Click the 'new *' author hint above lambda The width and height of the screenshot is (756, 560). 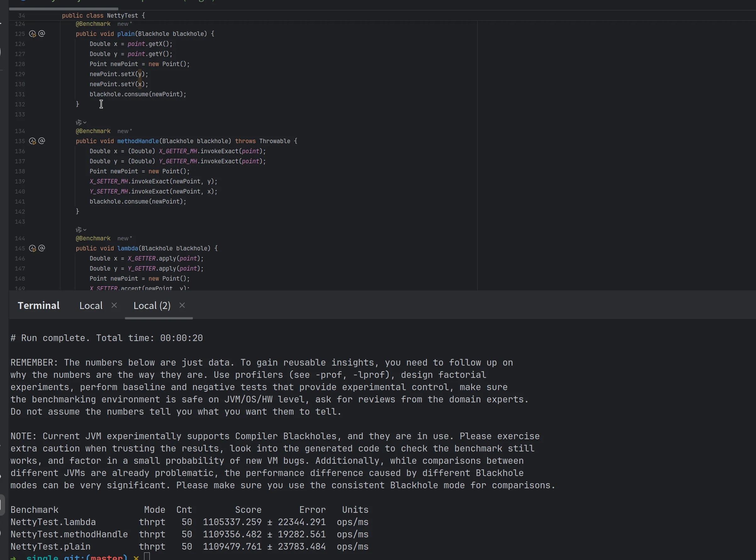(125, 239)
